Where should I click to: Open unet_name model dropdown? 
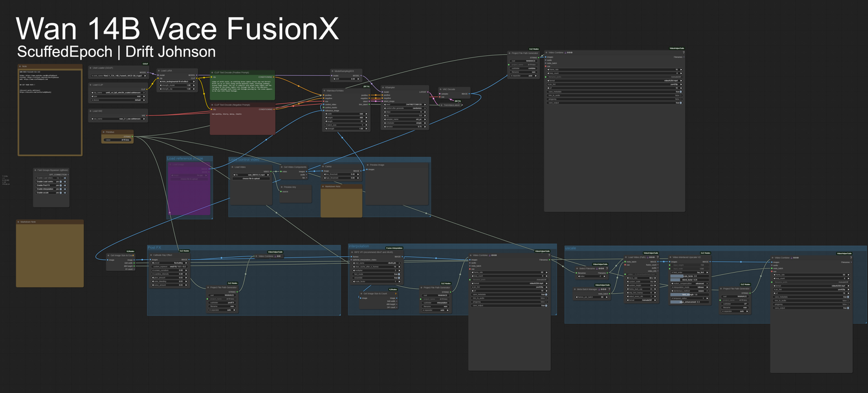coord(118,75)
